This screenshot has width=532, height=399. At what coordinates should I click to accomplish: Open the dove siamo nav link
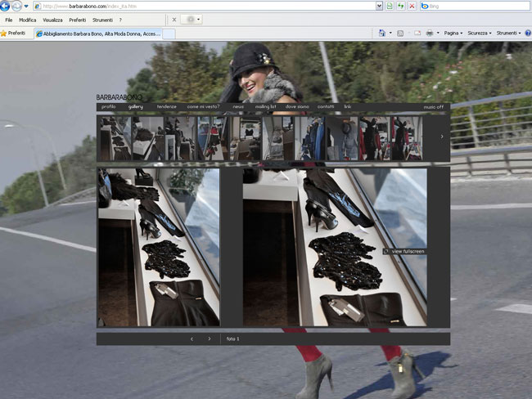coord(297,107)
